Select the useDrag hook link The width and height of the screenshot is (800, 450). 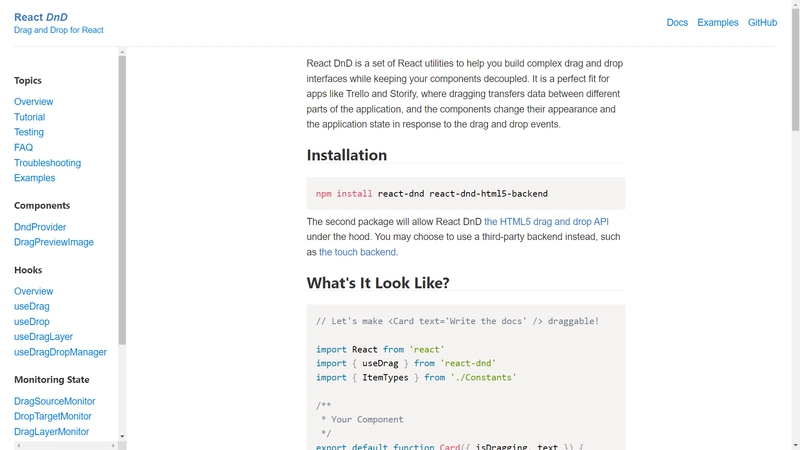[32, 306]
